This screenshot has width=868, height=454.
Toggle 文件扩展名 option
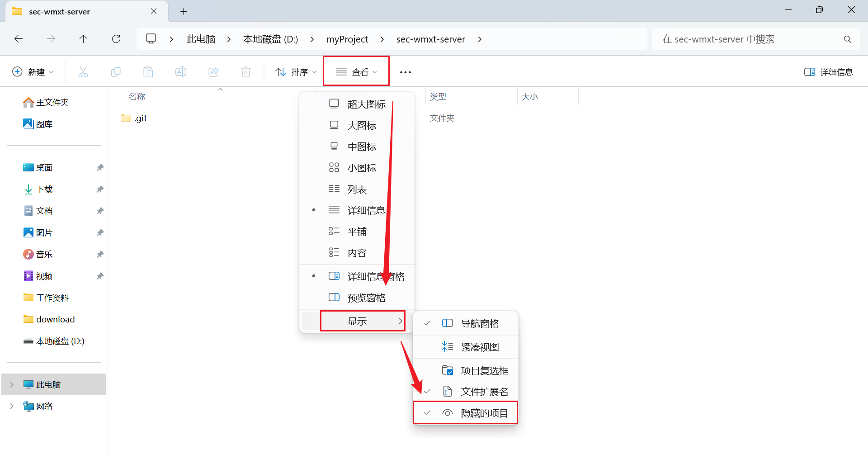click(466, 392)
